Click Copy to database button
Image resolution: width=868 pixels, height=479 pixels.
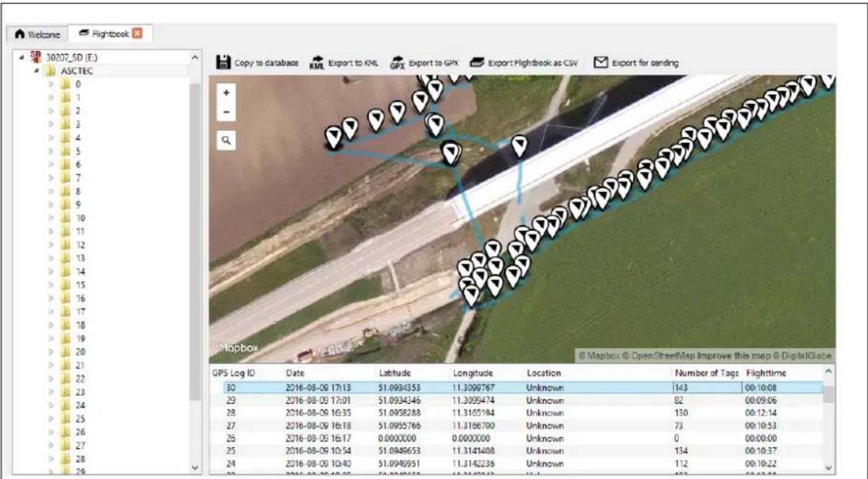coord(258,63)
